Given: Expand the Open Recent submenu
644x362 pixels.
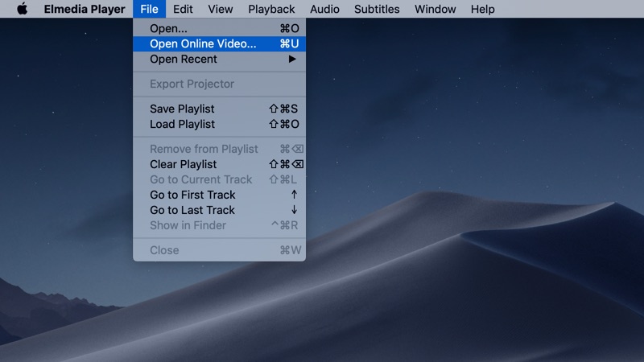Looking at the screenshot, I should (x=219, y=59).
